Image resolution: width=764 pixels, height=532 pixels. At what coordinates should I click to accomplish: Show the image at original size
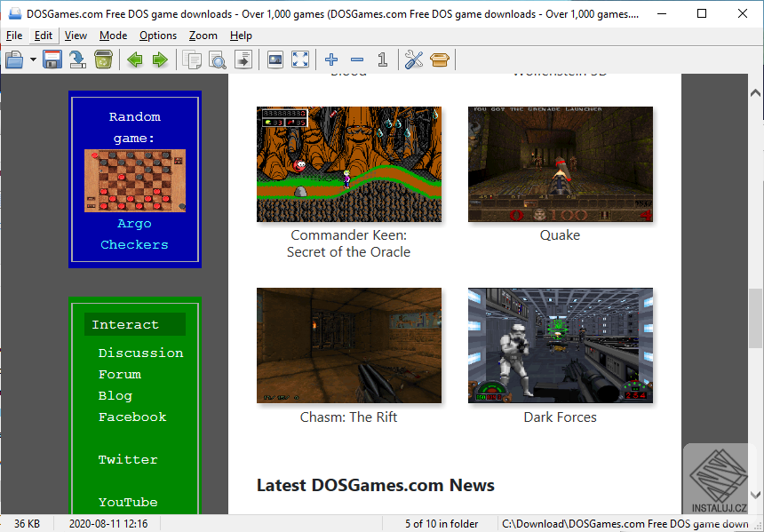(381, 60)
